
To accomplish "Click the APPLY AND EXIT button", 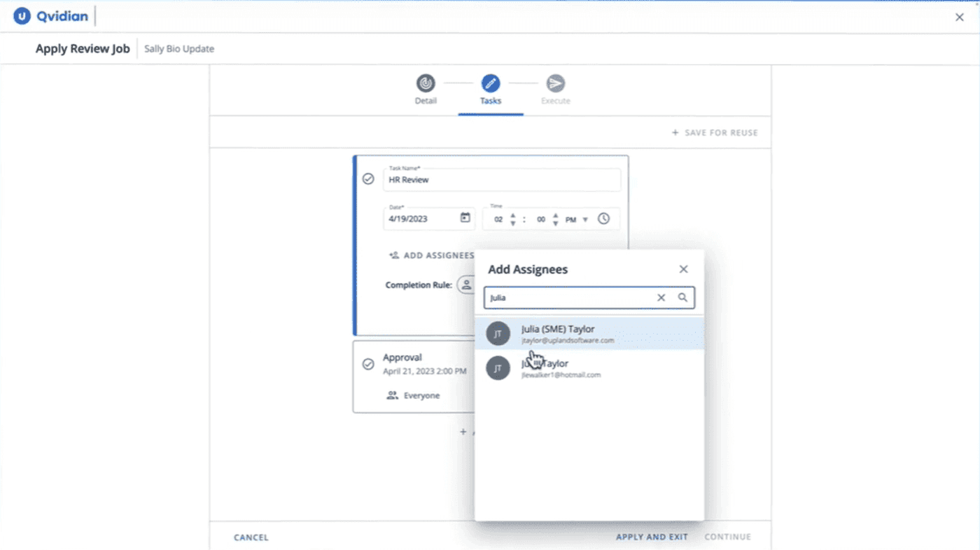I will [x=652, y=537].
